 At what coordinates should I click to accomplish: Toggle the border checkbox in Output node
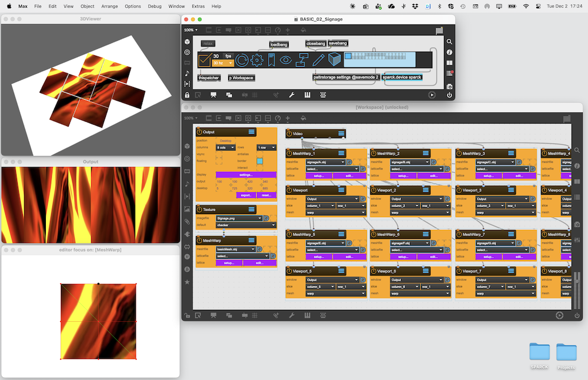pyautogui.click(x=260, y=161)
